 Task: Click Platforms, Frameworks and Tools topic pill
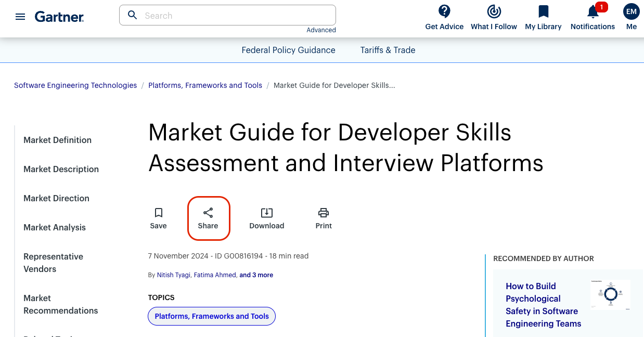tap(212, 316)
